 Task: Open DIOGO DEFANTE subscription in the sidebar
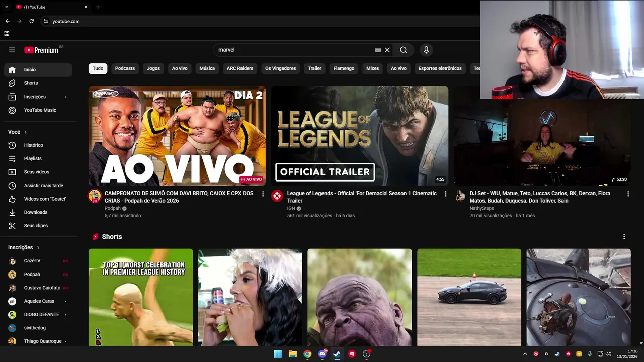38,314
